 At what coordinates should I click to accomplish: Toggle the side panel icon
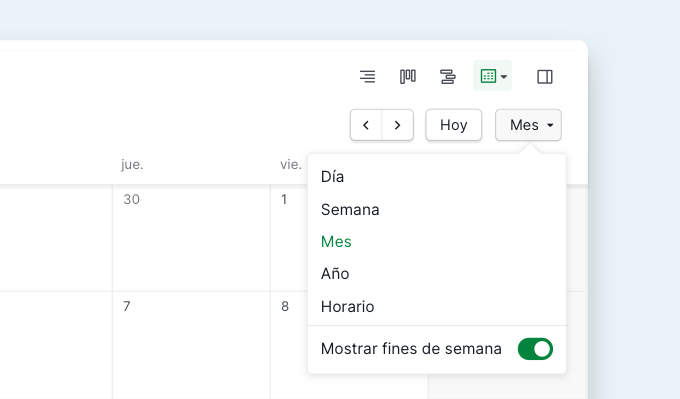pos(545,76)
